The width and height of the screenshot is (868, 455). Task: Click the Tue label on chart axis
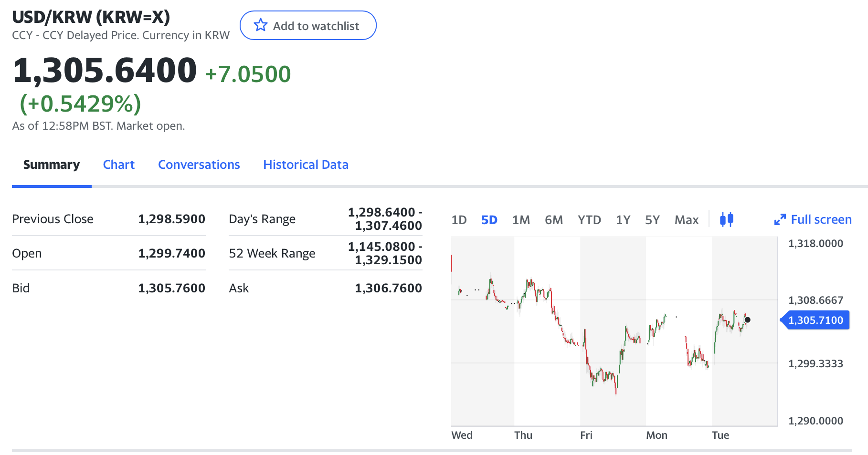coord(720,435)
